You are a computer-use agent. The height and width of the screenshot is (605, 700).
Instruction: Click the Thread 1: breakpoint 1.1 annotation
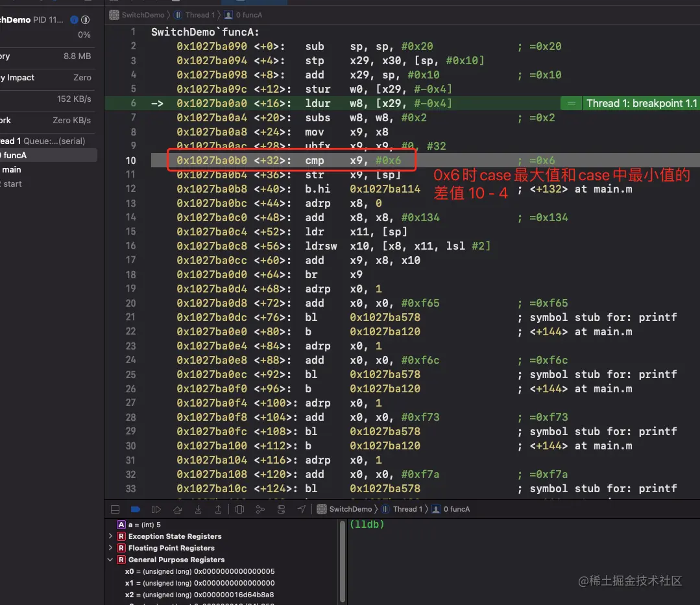641,103
